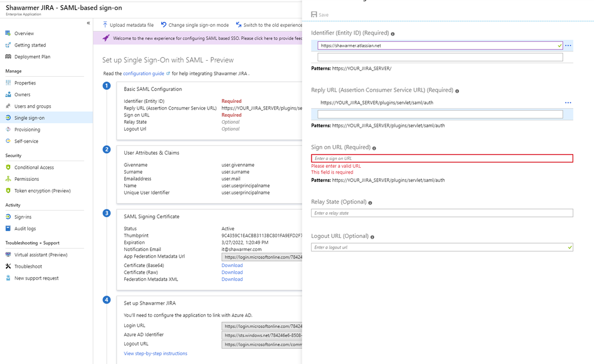Open info tooltip for Identifier (Entity ID)
Image resolution: width=594 pixels, height=364 pixels.
(392, 34)
